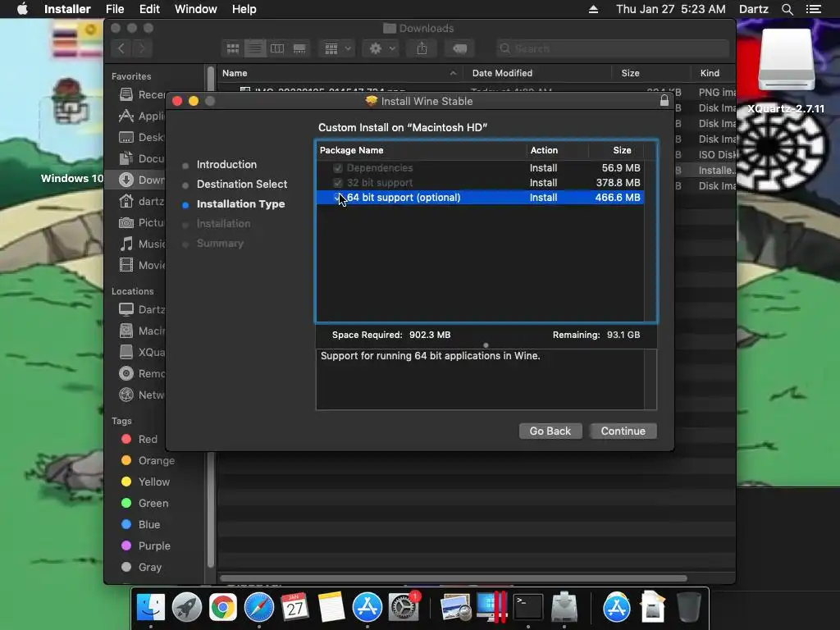
Task: Switch Finder to icon view
Action: pyautogui.click(x=233, y=48)
